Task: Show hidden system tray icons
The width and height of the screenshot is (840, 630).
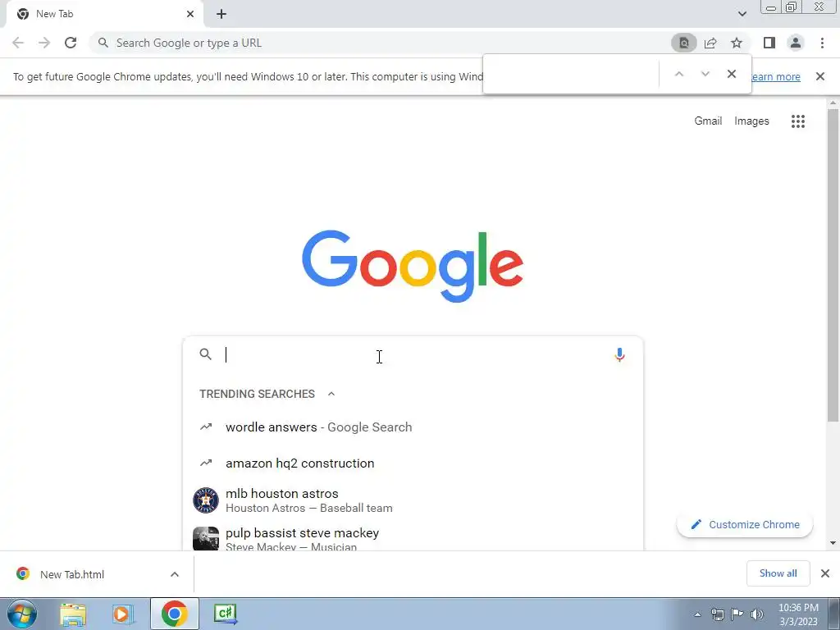Action: pos(697,614)
